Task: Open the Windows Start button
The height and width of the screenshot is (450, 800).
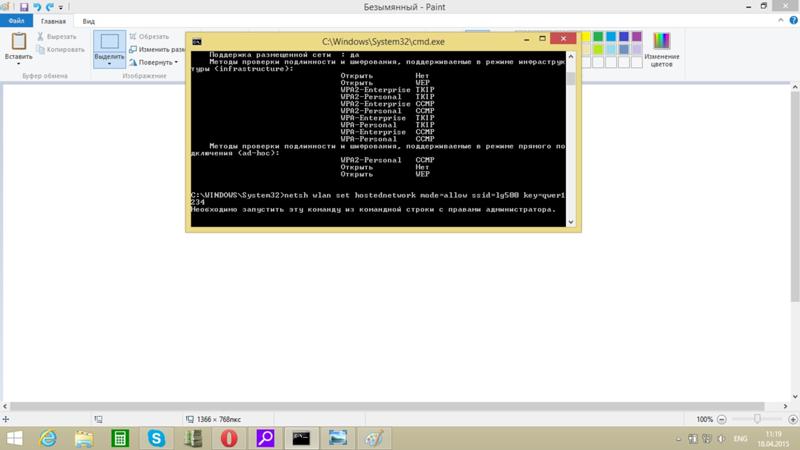Action: tap(14, 438)
